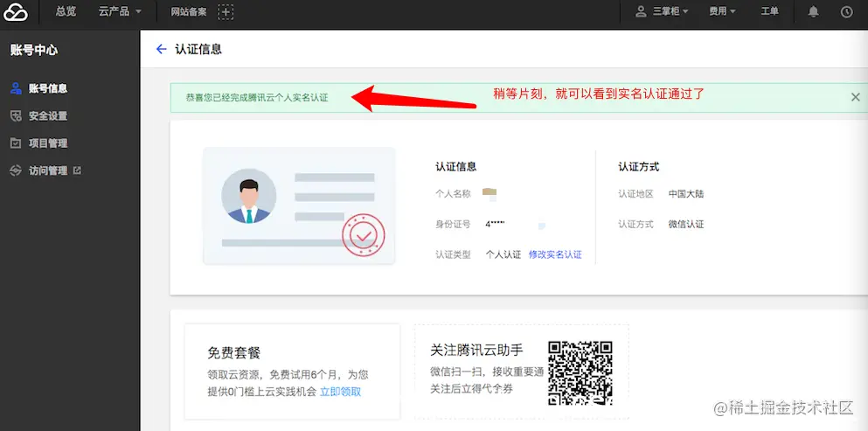Click the 身份证号 label

coord(453,225)
